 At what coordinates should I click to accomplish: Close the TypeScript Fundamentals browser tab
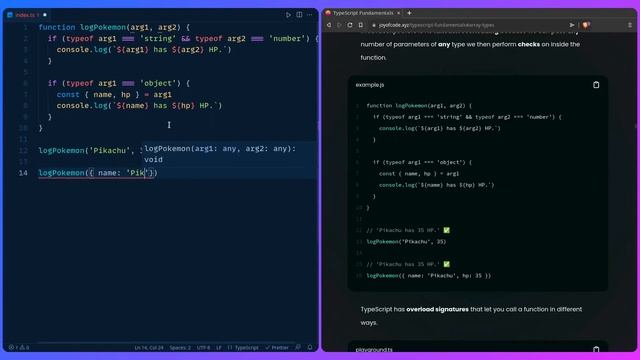[x=398, y=13]
